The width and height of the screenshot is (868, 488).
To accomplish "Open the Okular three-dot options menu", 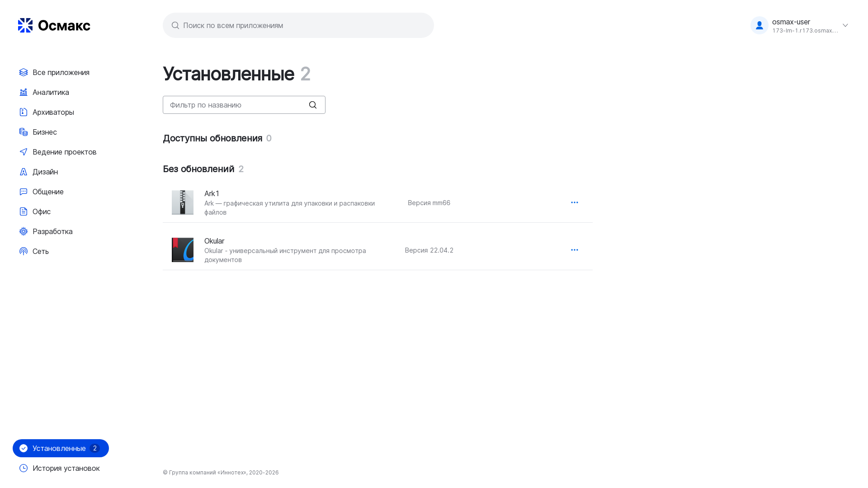I will (x=574, y=250).
